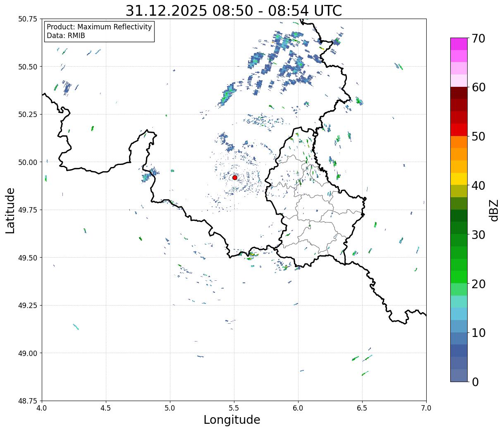Viewport: 504px width, 430px height.
Task: Click the 7.0 longitude tick label
Action: tap(426, 408)
